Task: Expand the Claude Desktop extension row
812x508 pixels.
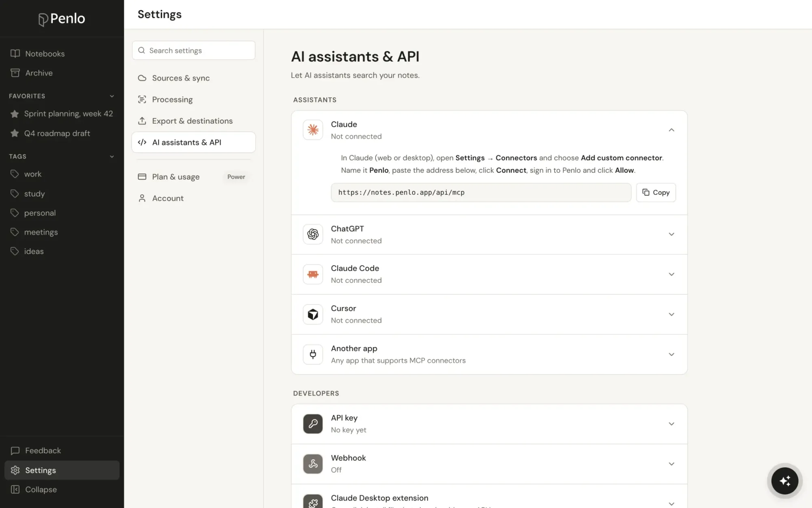Action: point(671,503)
